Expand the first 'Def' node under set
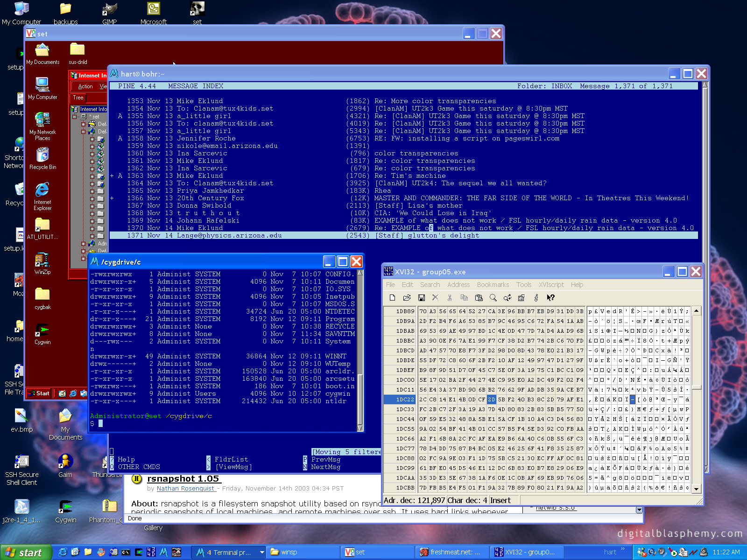 tap(83, 124)
